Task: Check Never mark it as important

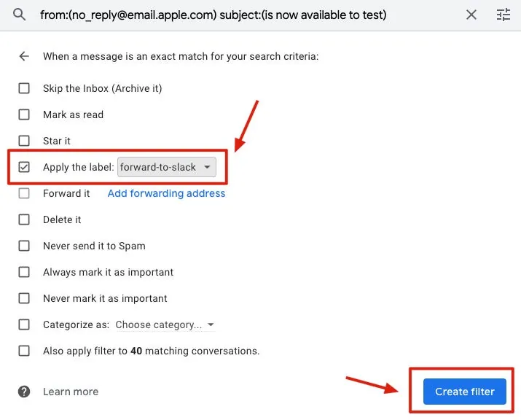Action: coord(24,298)
